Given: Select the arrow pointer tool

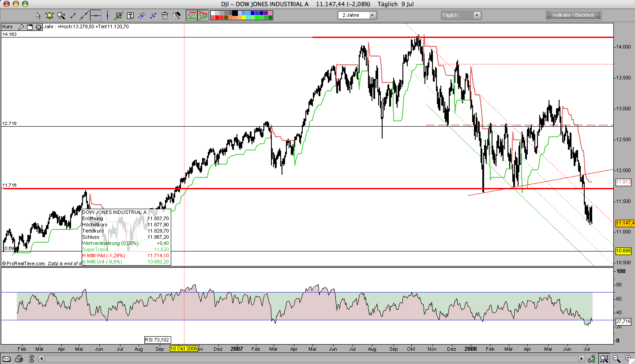Looking at the screenshot, I should pos(38,15).
